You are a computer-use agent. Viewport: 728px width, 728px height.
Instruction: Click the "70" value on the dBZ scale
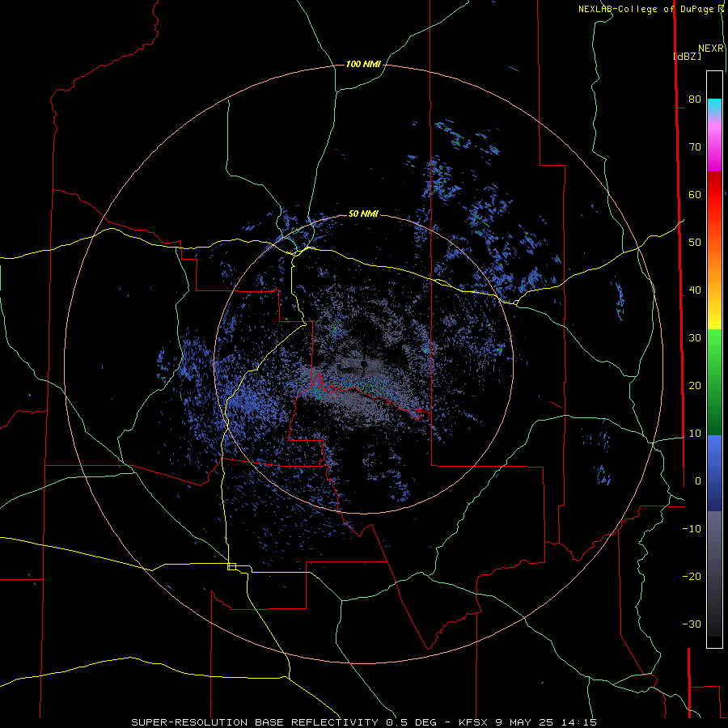pyautogui.click(x=695, y=147)
